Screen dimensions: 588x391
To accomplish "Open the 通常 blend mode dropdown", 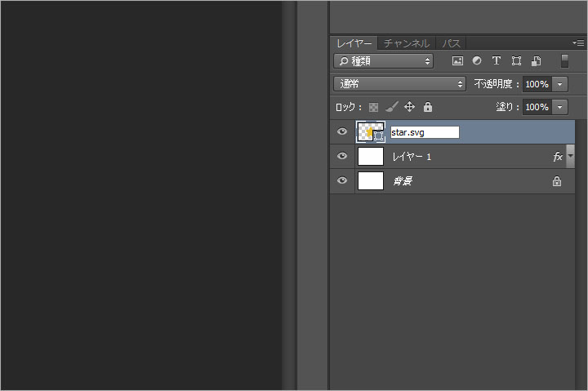I will (x=399, y=84).
